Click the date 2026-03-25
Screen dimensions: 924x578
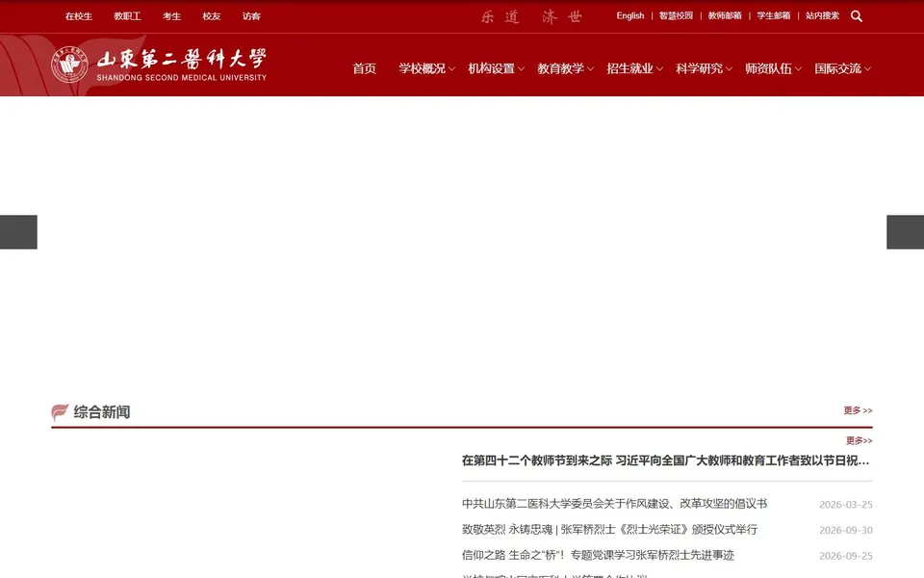pos(846,505)
